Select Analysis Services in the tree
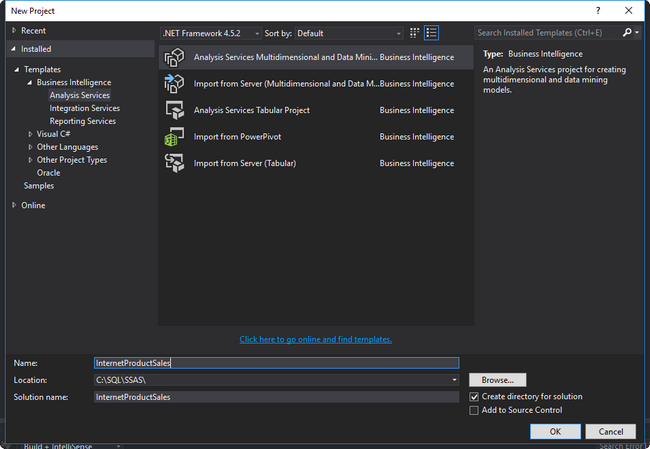 coord(80,95)
